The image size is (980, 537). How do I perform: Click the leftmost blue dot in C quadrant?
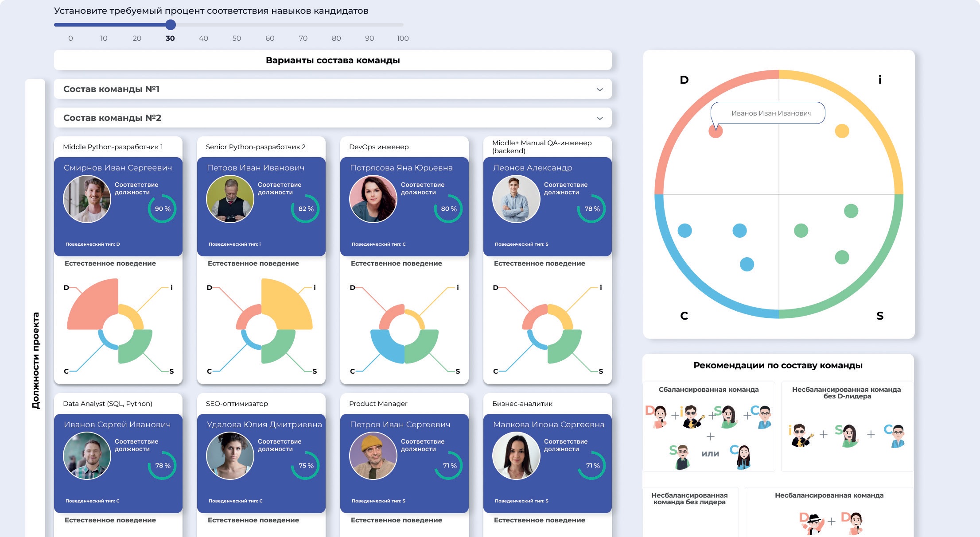click(684, 231)
